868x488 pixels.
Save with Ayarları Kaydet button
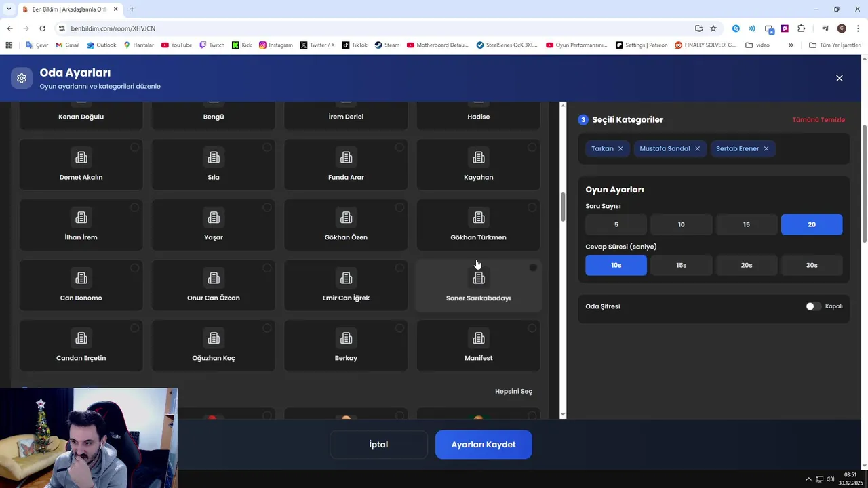tap(484, 445)
